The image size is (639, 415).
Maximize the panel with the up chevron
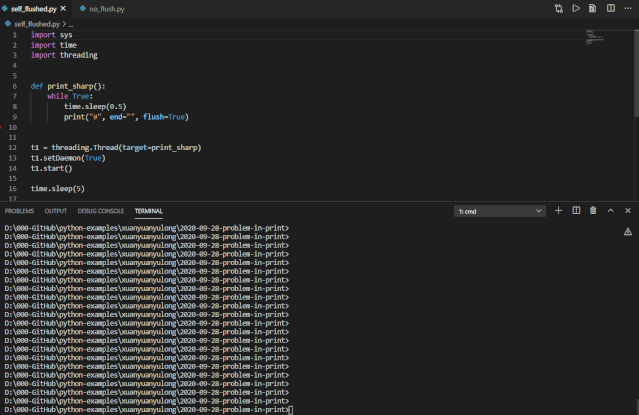610,211
